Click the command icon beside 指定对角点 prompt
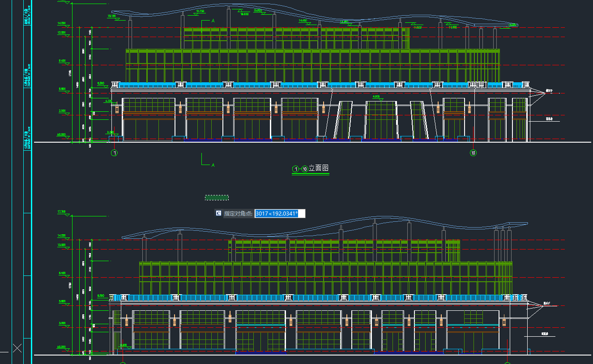593x364 pixels. pyautogui.click(x=218, y=214)
